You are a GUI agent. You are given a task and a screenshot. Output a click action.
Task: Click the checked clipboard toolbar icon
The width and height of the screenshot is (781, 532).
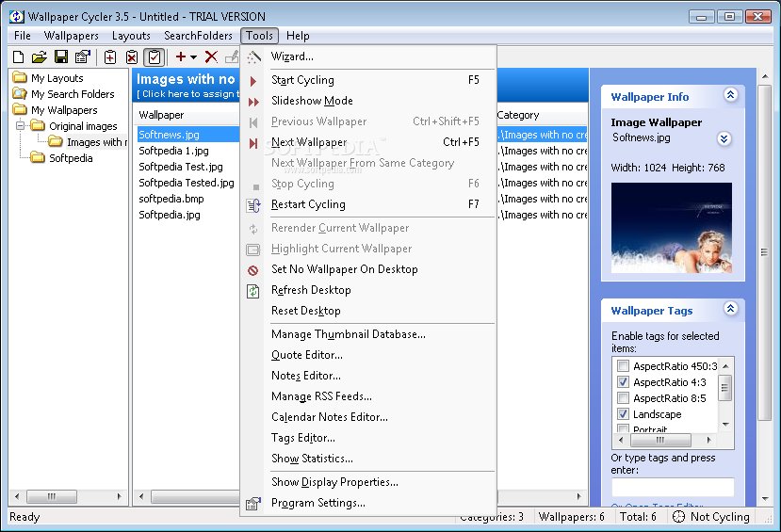[x=155, y=57]
